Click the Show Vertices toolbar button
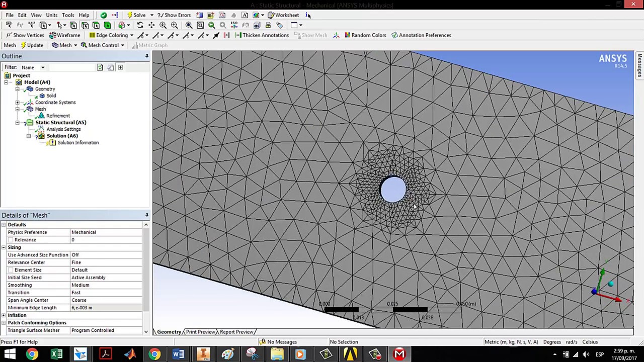The width and height of the screenshot is (644, 362). (25, 35)
